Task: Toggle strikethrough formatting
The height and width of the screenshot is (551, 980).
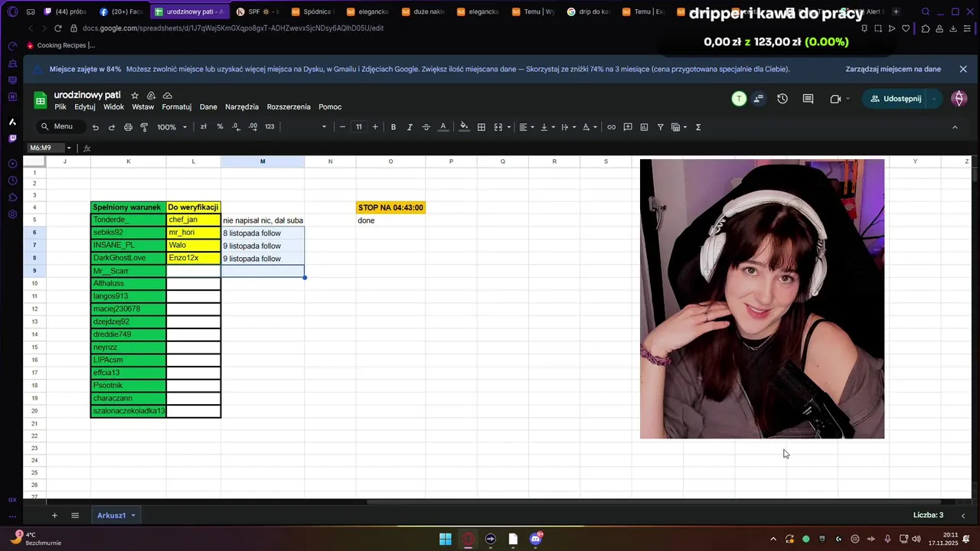Action: pos(426,127)
